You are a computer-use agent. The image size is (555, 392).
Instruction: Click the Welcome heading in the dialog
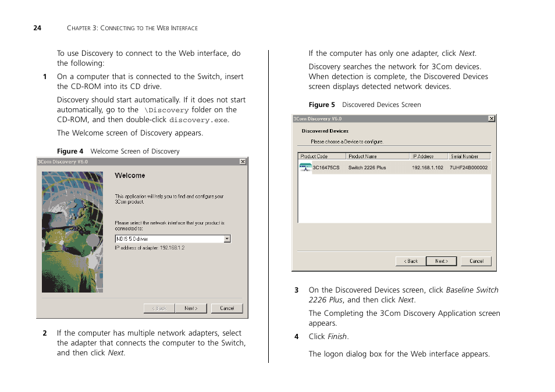click(x=130, y=176)
